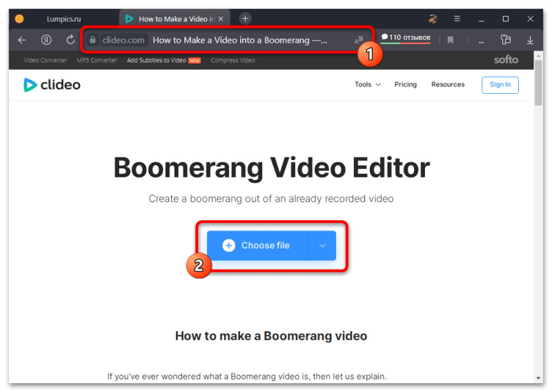Click the page translate icon
The height and width of the screenshot is (392, 552).
pos(359,40)
